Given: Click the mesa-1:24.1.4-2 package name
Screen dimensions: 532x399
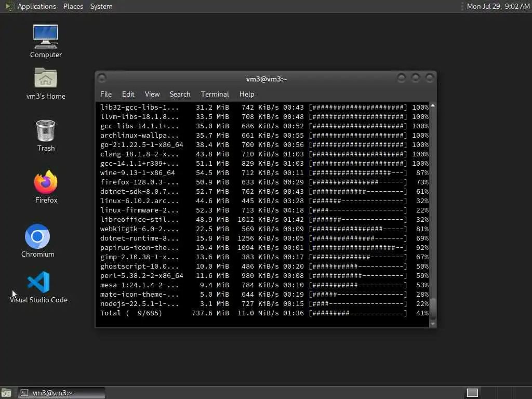Looking at the screenshot, I should coord(139,285).
